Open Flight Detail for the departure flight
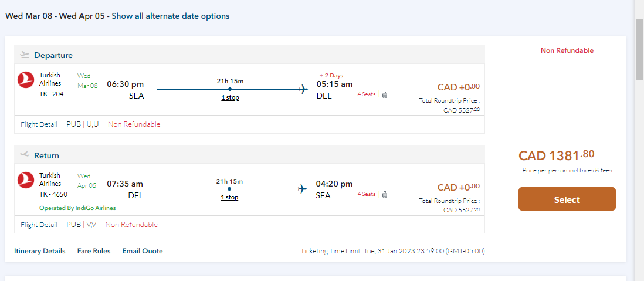 [x=39, y=124]
